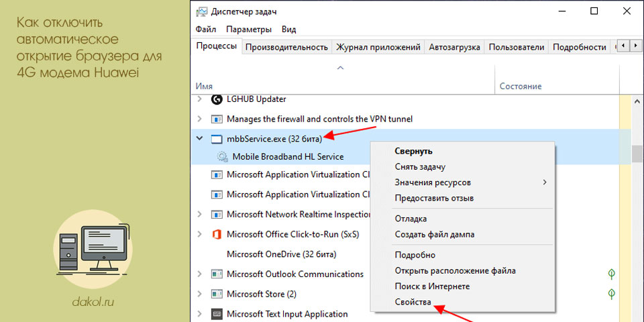Open the Параметры menu
Viewport: 644px width, 322px height.
(249, 30)
